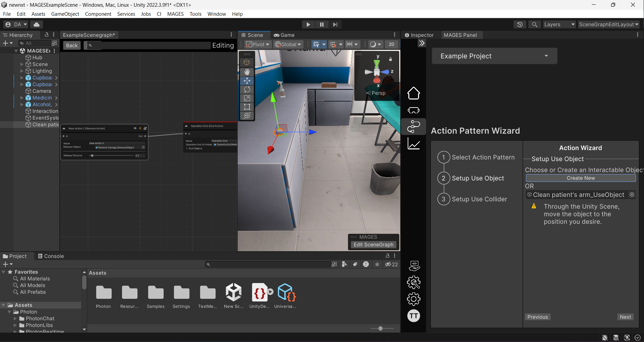This screenshot has height=342, width=644.
Task: Open the VR headset section in MAGES Panel
Action: pos(414,110)
